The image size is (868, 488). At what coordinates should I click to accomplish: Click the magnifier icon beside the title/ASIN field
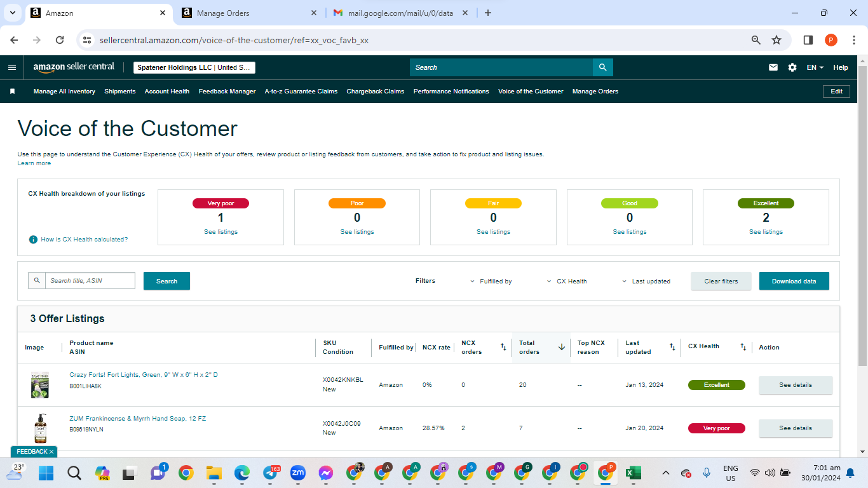[37, 281]
